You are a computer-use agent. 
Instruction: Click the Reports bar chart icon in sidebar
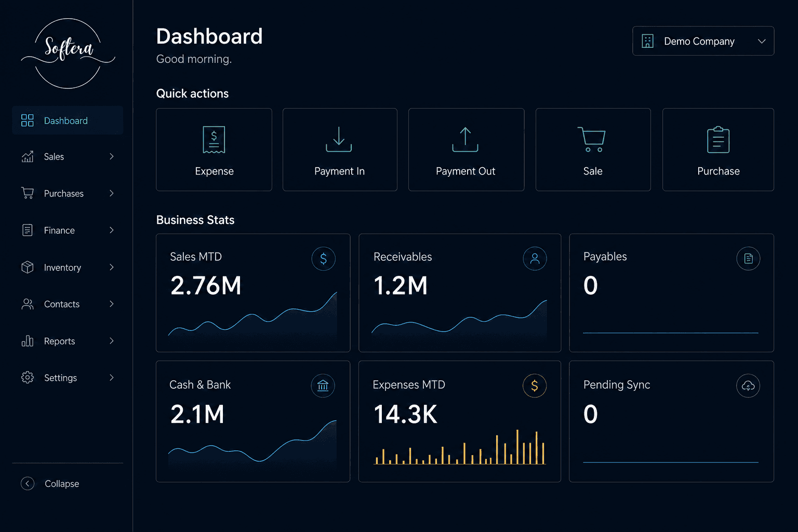[x=28, y=341]
